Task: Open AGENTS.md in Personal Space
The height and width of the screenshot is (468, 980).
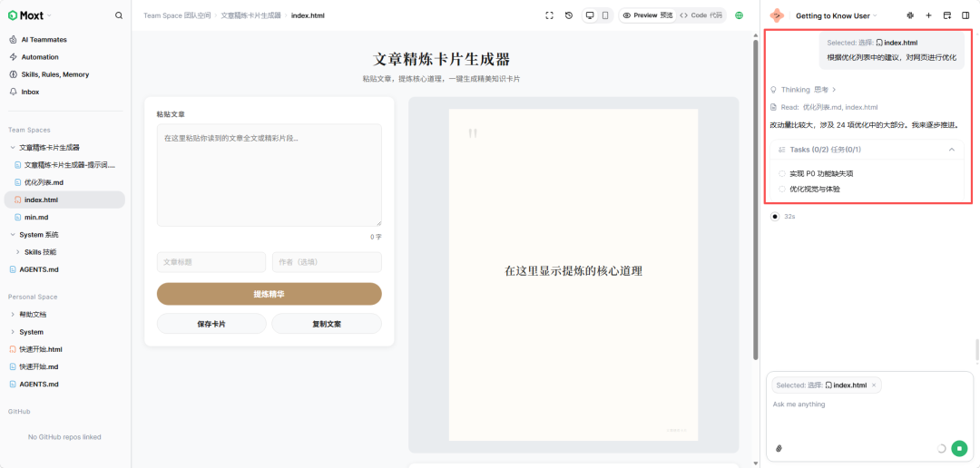Action: pos(39,385)
